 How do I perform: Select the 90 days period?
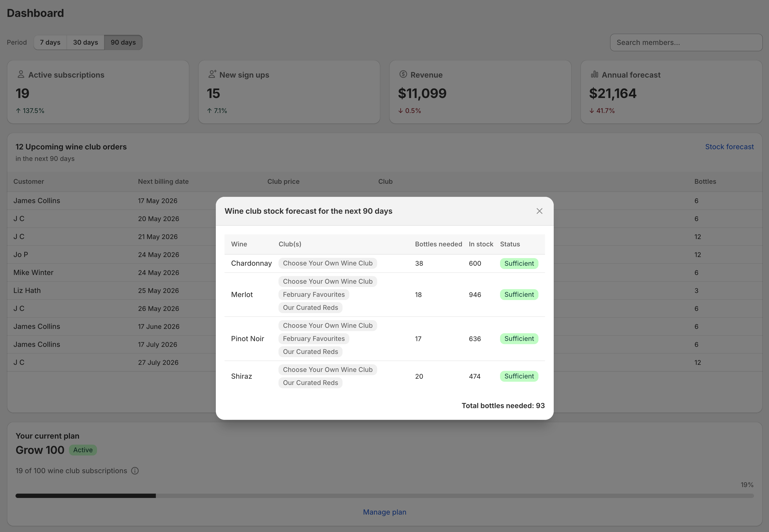123,42
